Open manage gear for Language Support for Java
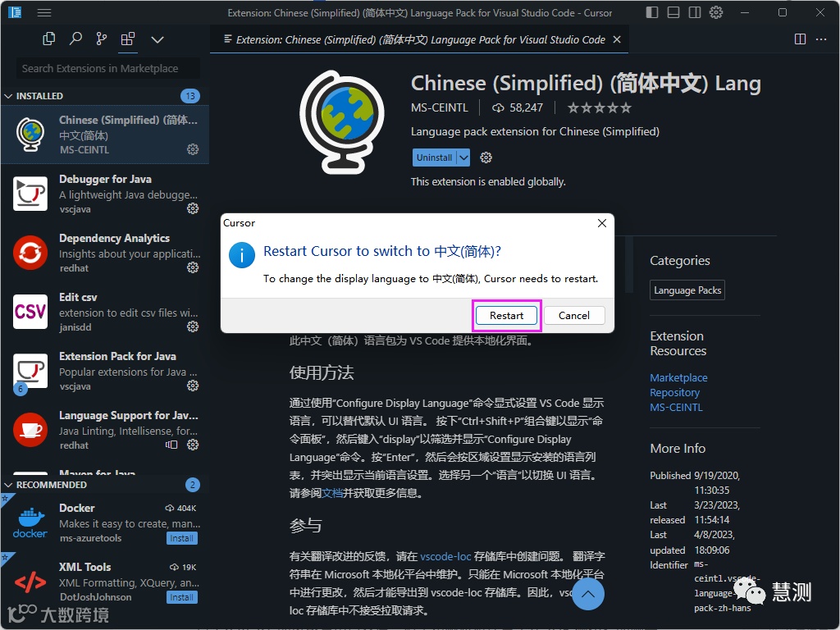This screenshot has height=630, width=840. point(193,445)
